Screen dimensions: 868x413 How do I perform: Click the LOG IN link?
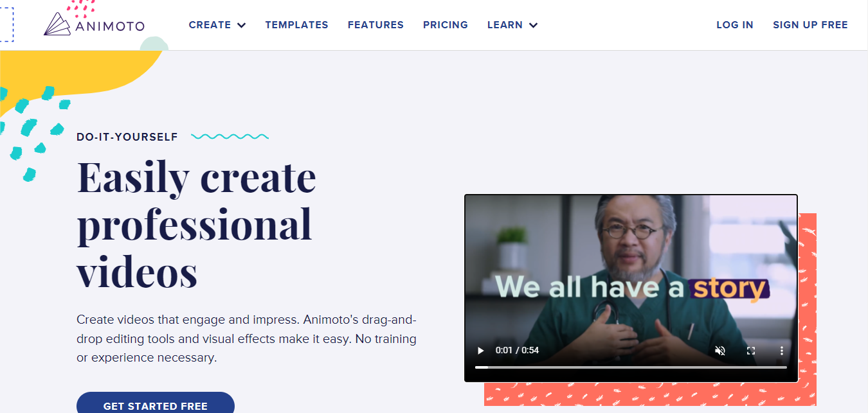tap(735, 25)
